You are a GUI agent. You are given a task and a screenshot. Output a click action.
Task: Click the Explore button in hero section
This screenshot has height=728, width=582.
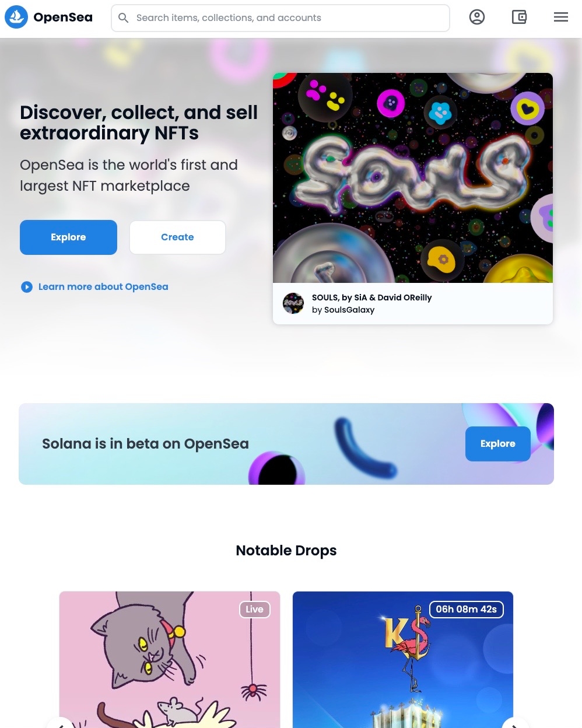68,237
